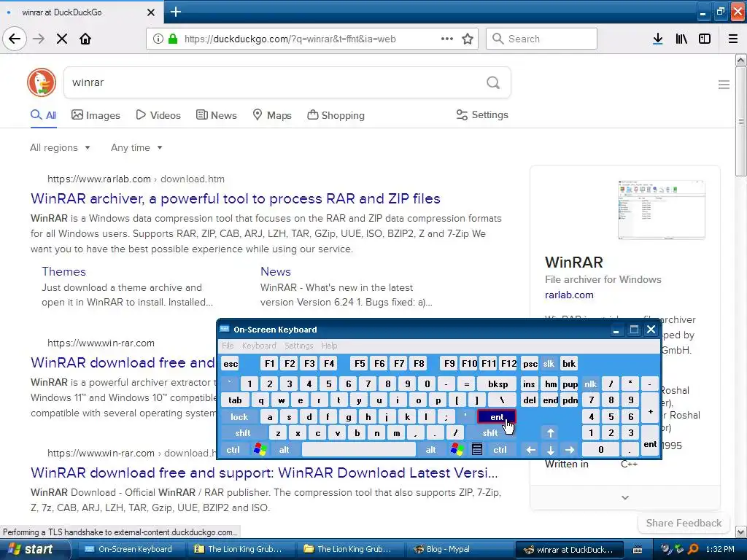Open the Help menu of On-Screen Keyboard
Viewport: 747px width, 560px height.
coord(329,346)
